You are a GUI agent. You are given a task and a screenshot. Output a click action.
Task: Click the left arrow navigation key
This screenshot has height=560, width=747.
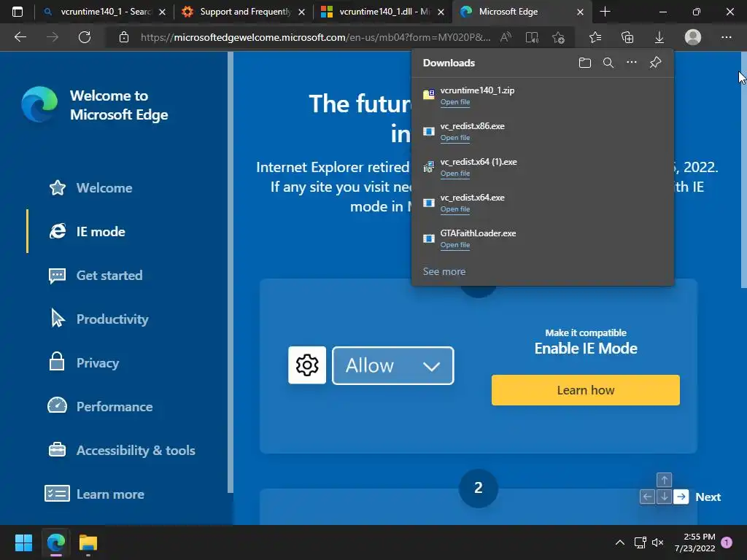[x=647, y=497]
